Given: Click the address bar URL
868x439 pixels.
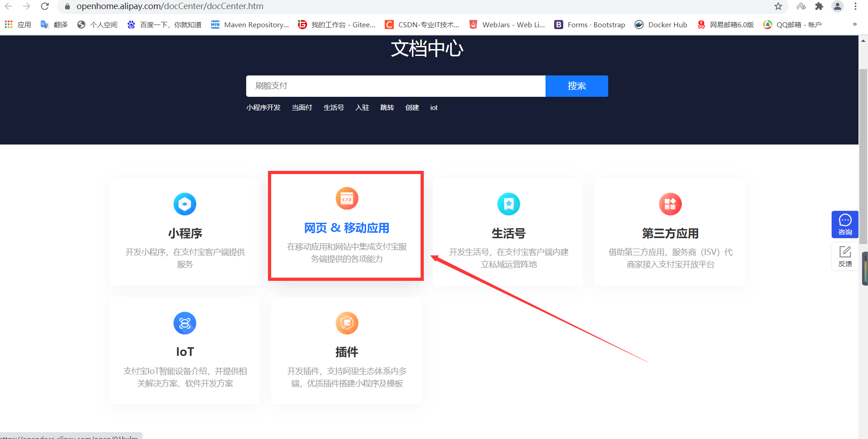Looking at the screenshot, I should click(170, 6).
